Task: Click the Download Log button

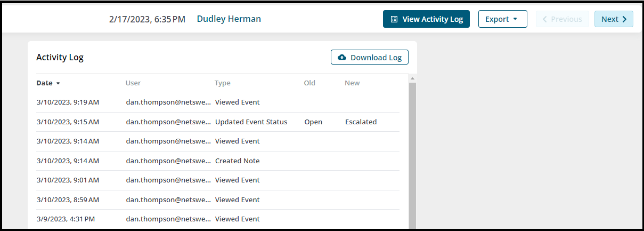Action: pos(370,57)
